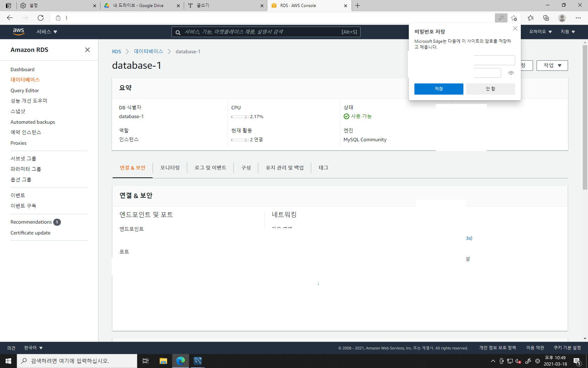Open Proxies in the sidebar
This screenshot has height=368, width=588.
click(19, 143)
